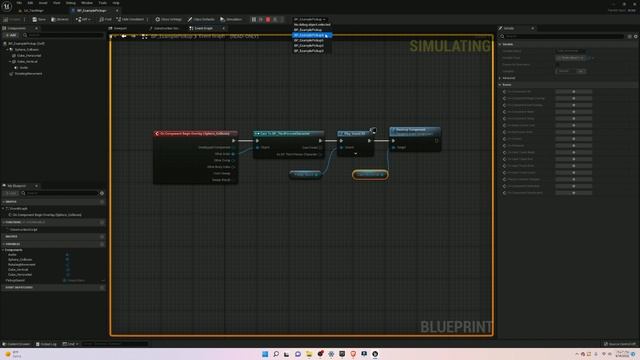The height and width of the screenshot is (360, 640).
Task: Pause the running simulation
Action: point(254,19)
